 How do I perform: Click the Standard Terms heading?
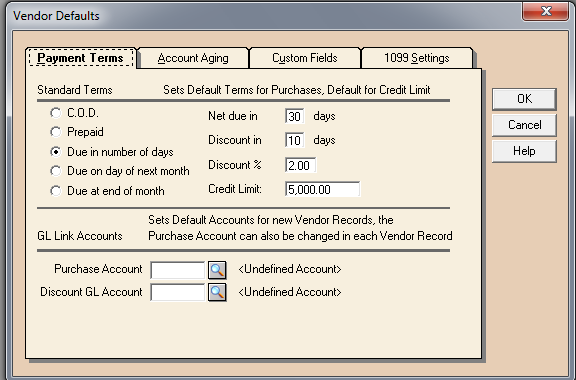[75, 90]
